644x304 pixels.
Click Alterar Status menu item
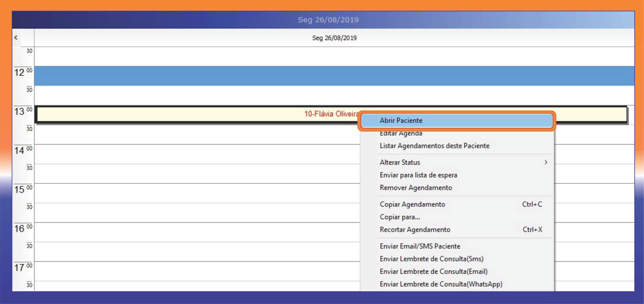tap(400, 162)
